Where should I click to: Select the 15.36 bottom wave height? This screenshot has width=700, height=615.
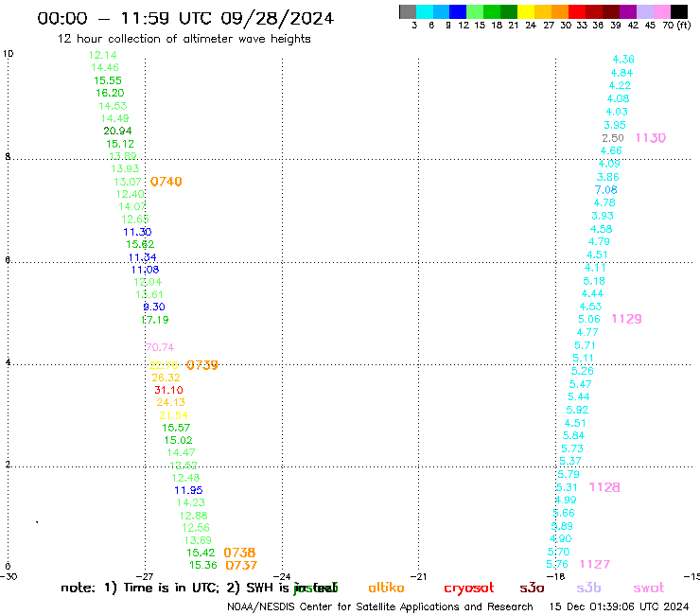(203, 565)
